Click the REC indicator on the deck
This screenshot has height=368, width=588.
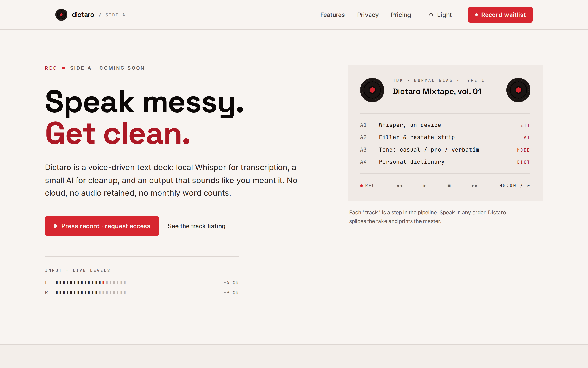pos(367,186)
